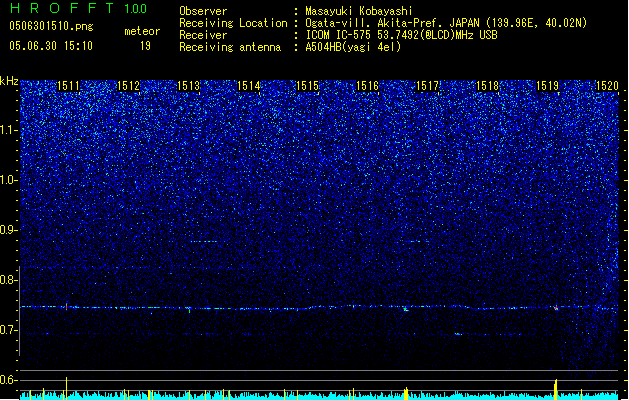Click the Observer field label

click(x=203, y=11)
